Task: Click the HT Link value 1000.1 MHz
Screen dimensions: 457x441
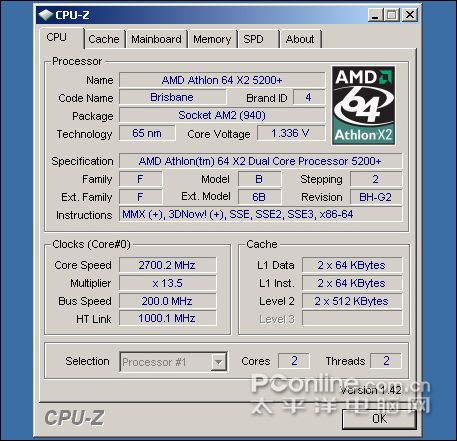Action: tap(167, 318)
